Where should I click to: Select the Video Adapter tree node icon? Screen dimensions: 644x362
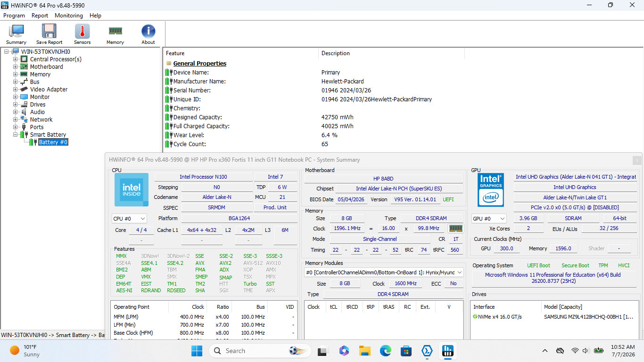[24, 89]
